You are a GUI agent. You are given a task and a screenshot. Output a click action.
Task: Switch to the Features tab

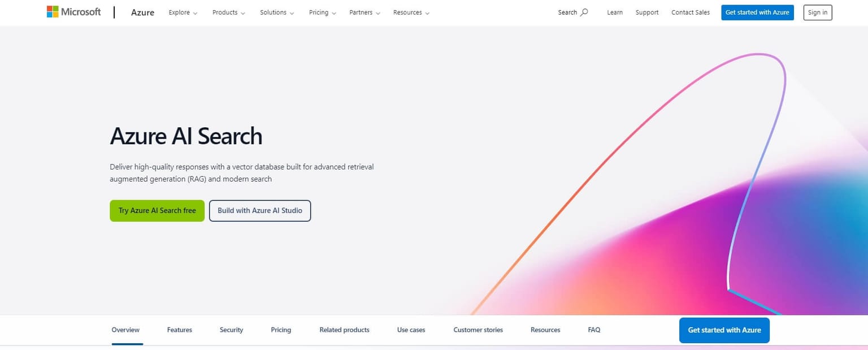click(180, 330)
